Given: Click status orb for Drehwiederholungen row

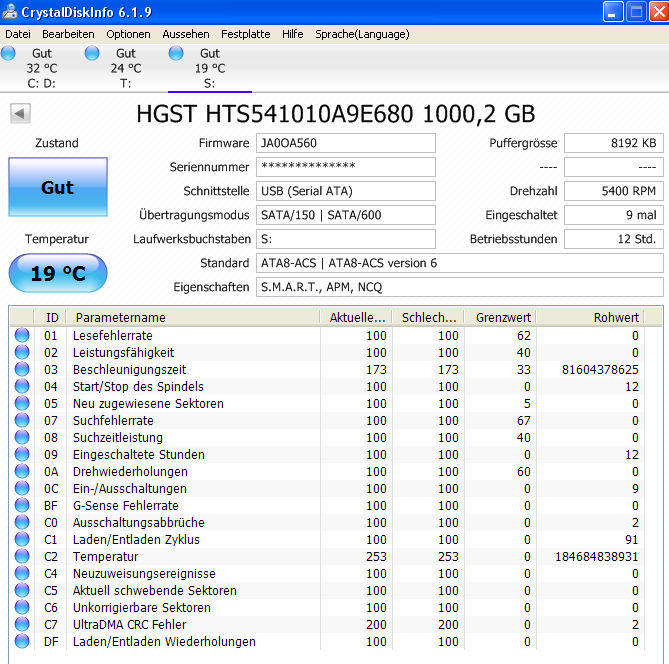Looking at the screenshot, I should (22, 471).
